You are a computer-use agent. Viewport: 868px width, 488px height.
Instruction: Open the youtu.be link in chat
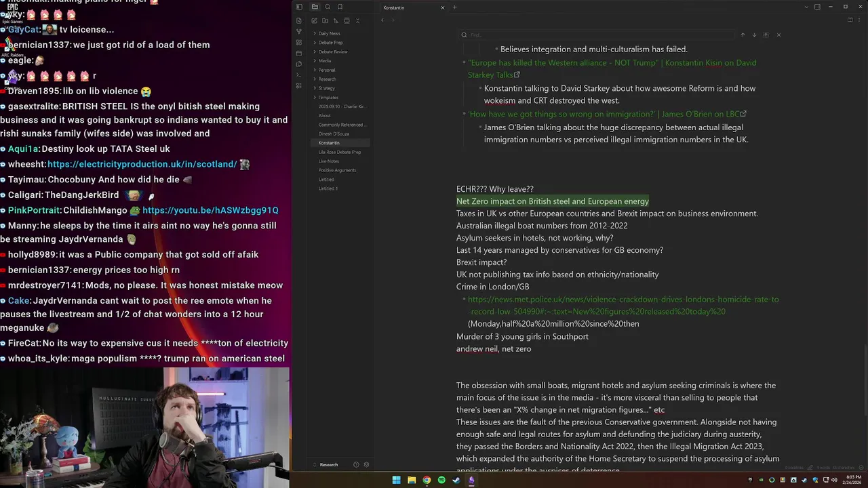point(210,210)
